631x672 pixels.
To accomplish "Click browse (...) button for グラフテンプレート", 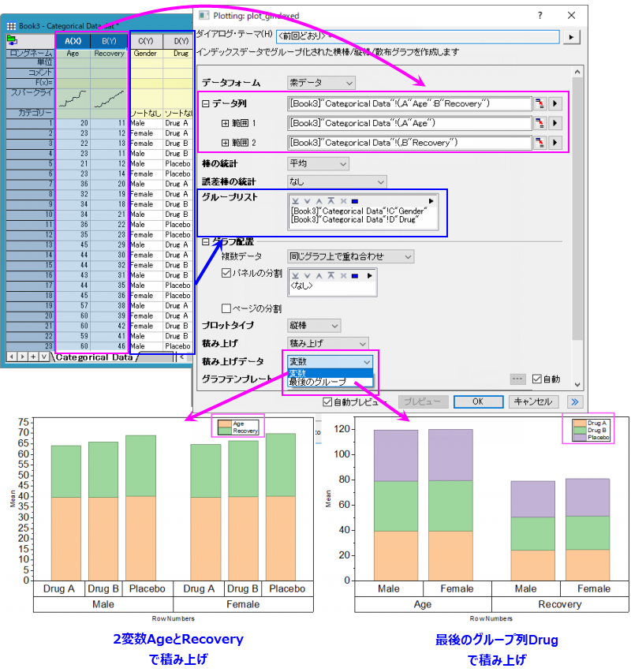I will point(517,379).
